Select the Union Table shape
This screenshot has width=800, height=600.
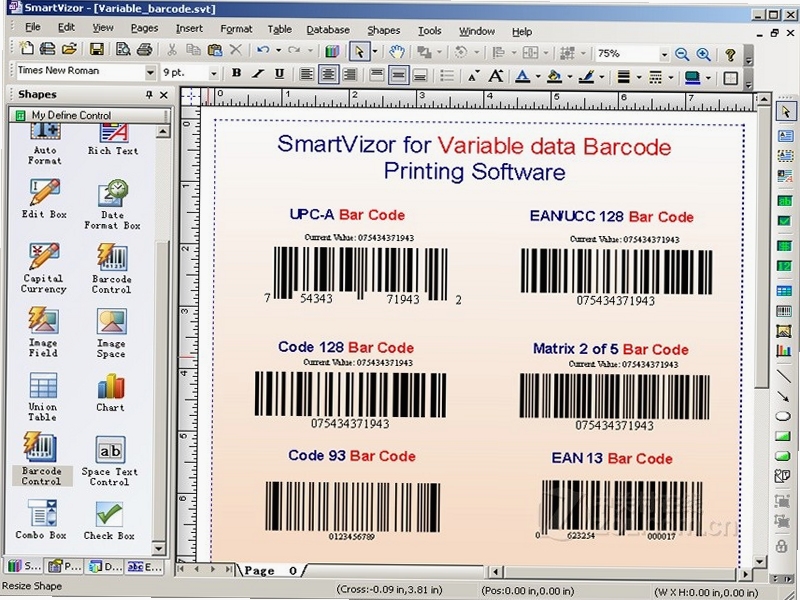[x=43, y=396]
